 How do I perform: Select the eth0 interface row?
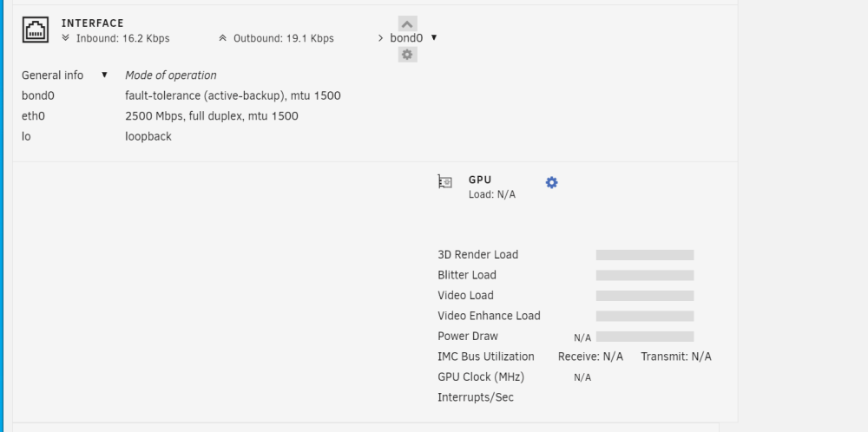[x=160, y=116]
